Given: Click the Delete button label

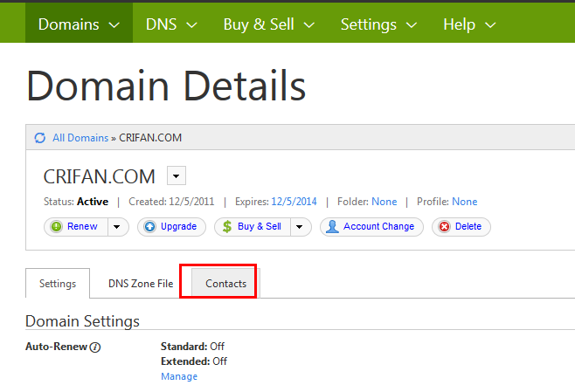Looking at the screenshot, I should pos(468,226).
